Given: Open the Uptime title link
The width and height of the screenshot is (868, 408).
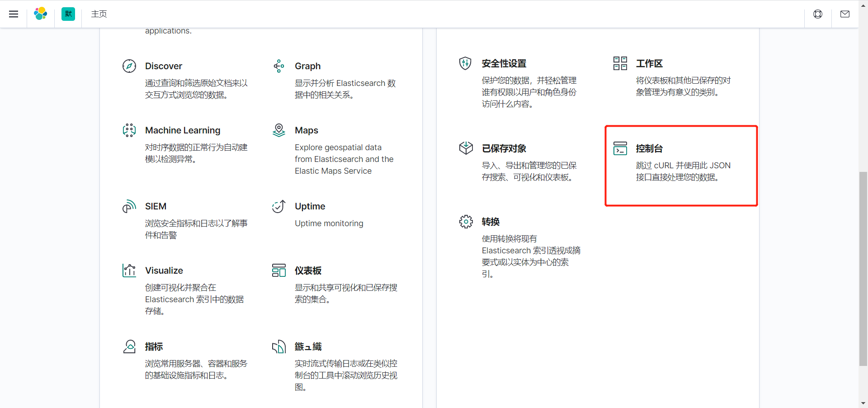Looking at the screenshot, I should [310, 206].
